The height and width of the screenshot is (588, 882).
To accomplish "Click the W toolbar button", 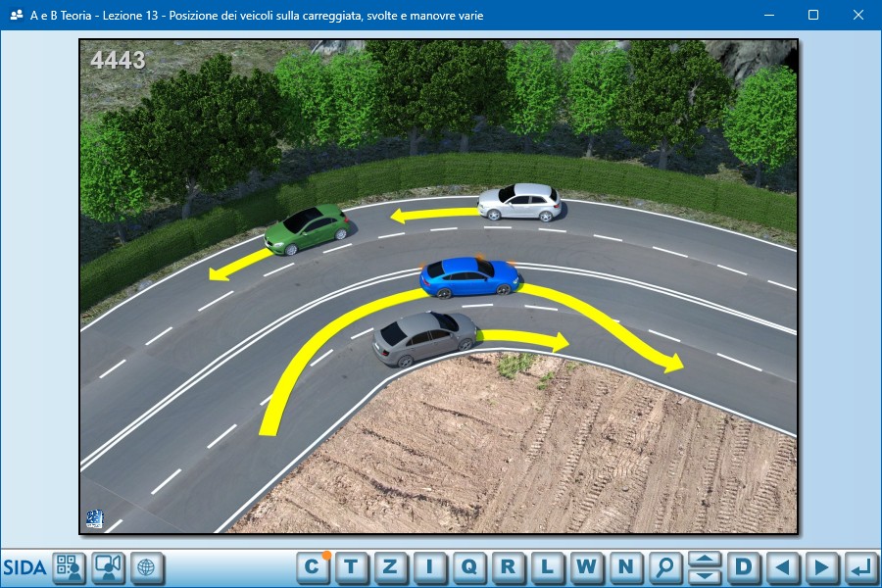I will pyautogui.click(x=586, y=566).
